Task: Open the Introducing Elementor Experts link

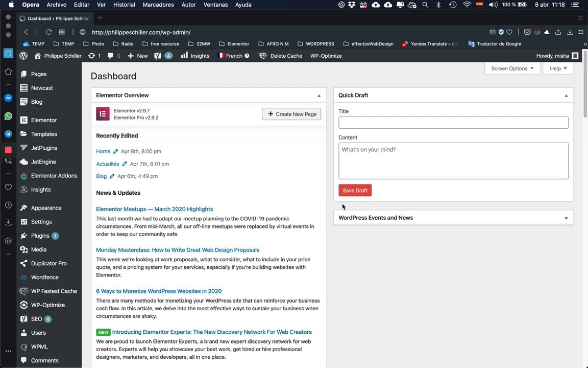Action: pyautogui.click(x=212, y=332)
